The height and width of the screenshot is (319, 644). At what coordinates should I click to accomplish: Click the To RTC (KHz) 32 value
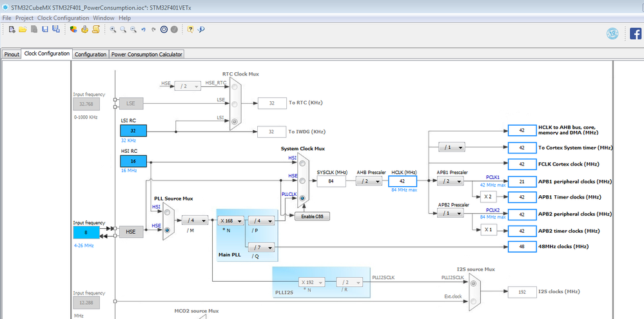pyautogui.click(x=272, y=104)
